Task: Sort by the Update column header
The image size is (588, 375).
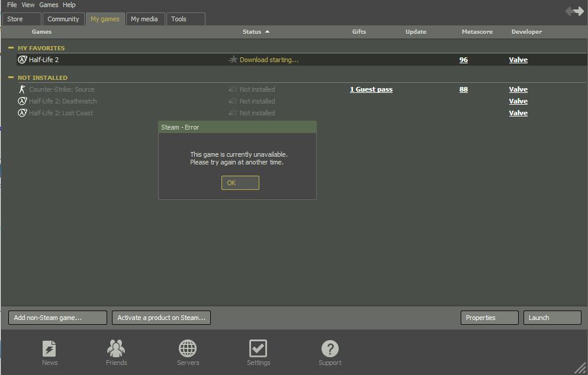Action: 416,32
